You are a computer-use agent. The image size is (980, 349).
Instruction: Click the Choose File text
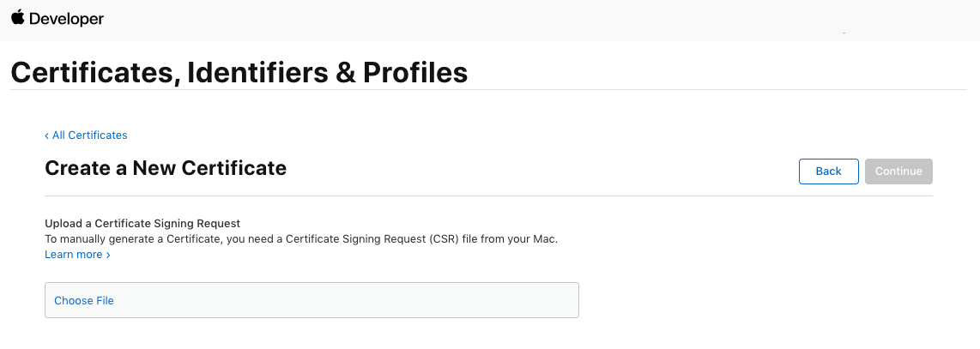84,301
